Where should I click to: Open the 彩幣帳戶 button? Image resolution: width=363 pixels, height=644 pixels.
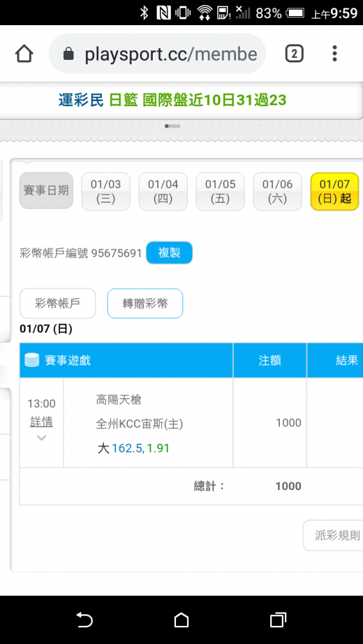click(57, 303)
